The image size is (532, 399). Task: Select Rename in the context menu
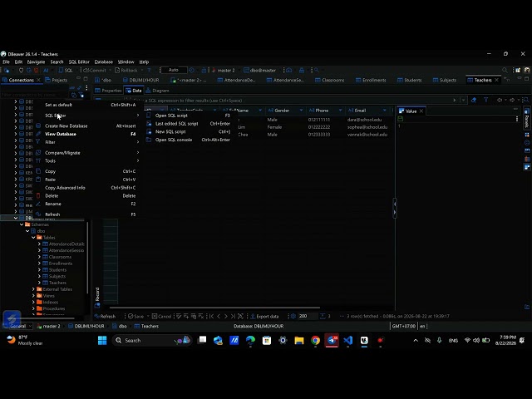coord(86,204)
